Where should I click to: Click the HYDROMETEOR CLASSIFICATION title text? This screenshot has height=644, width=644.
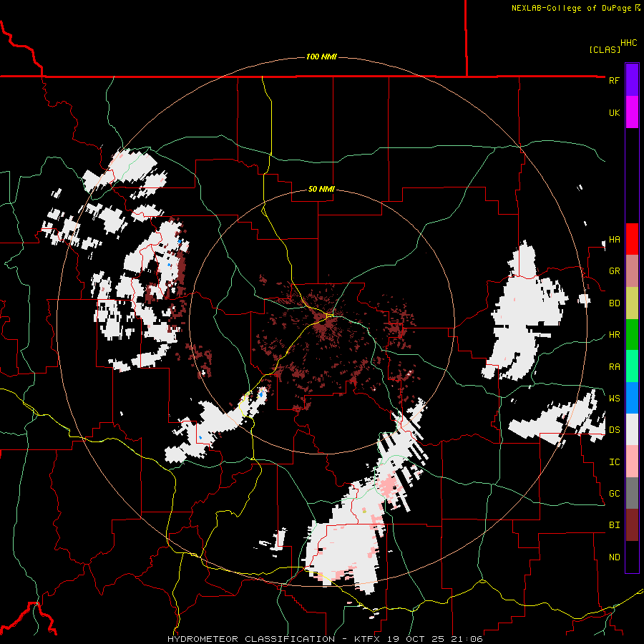coord(251,639)
